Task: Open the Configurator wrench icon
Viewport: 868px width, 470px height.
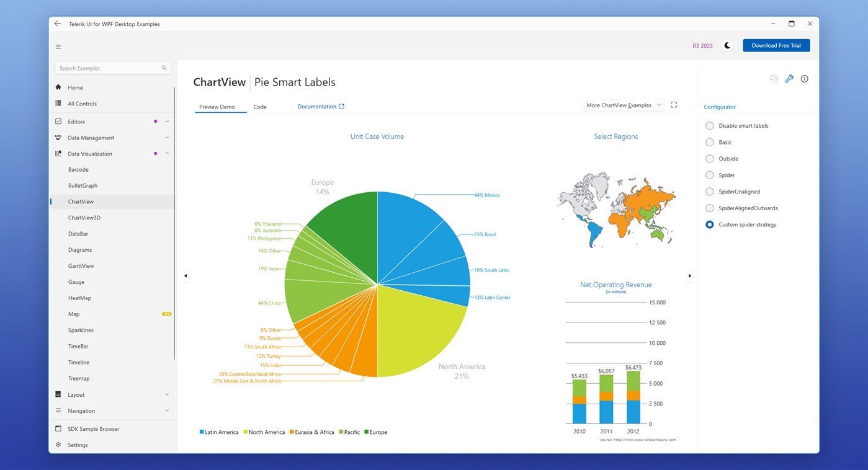Action: 789,79
